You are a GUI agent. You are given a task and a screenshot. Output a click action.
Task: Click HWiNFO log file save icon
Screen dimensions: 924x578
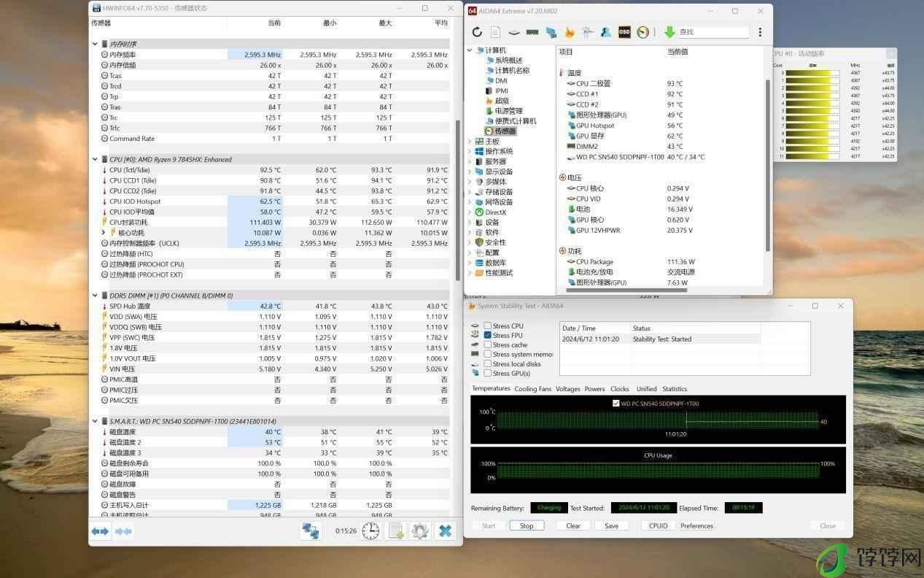coord(396,531)
